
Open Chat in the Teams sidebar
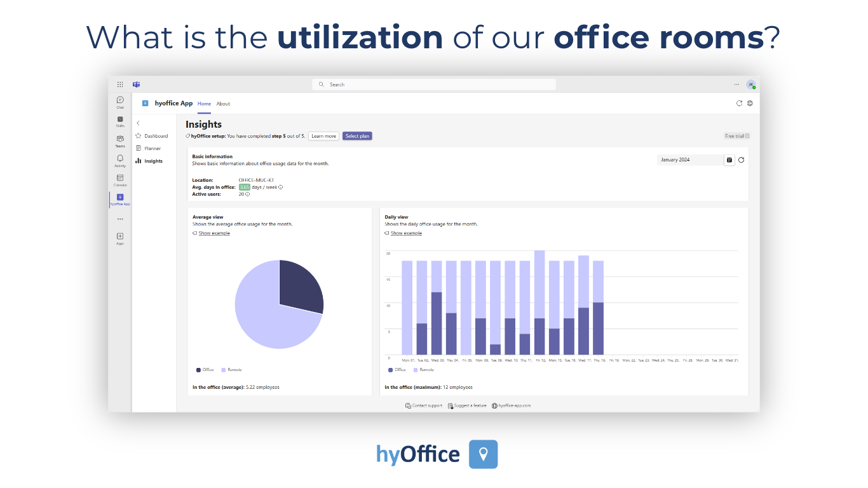point(120,102)
